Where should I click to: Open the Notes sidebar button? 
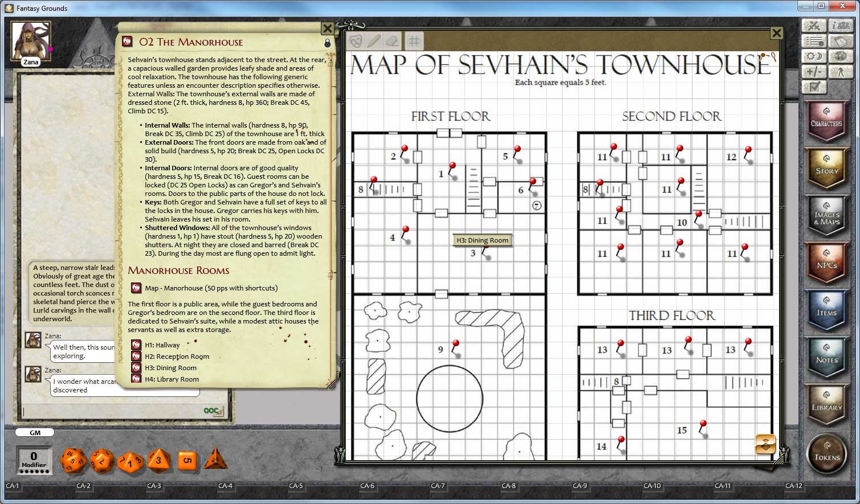point(826,358)
